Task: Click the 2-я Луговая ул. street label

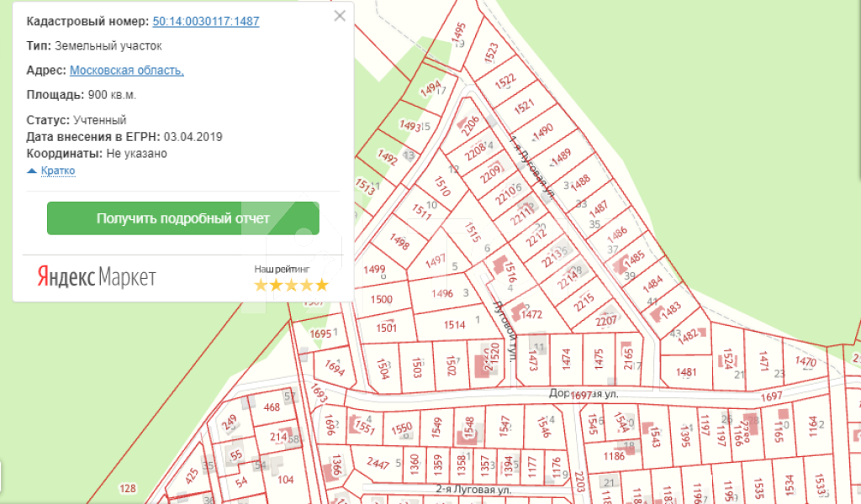Action: tap(473, 488)
